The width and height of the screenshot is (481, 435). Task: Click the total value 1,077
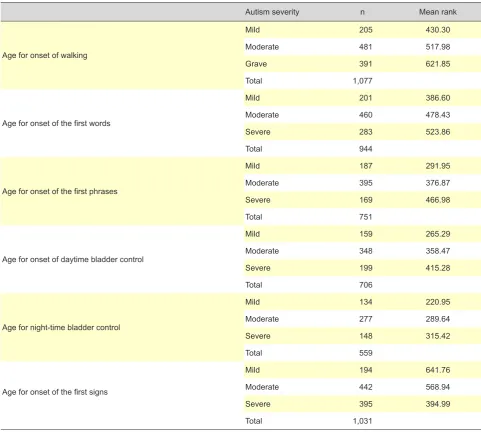pyautogui.click(x=363, y=81)
